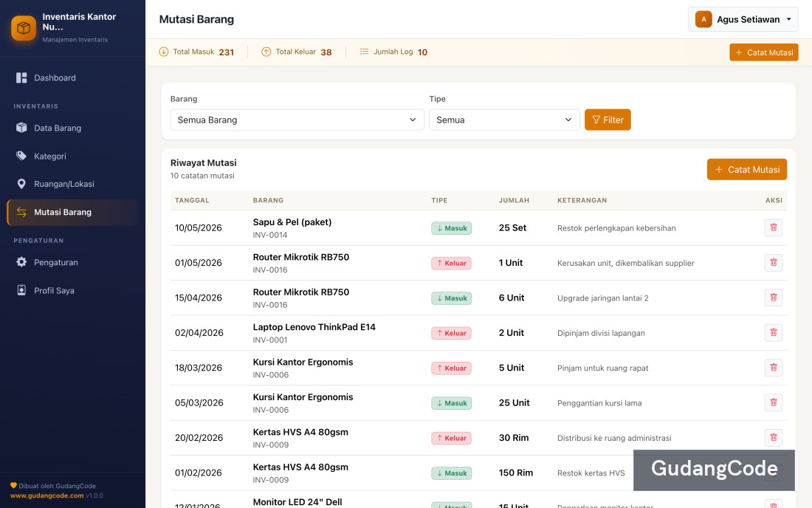The width and height of the screenshot is (812, 508).
Task: Delete the 18/03/2026 Kursi Kantor entry
Action: (773, 368)
